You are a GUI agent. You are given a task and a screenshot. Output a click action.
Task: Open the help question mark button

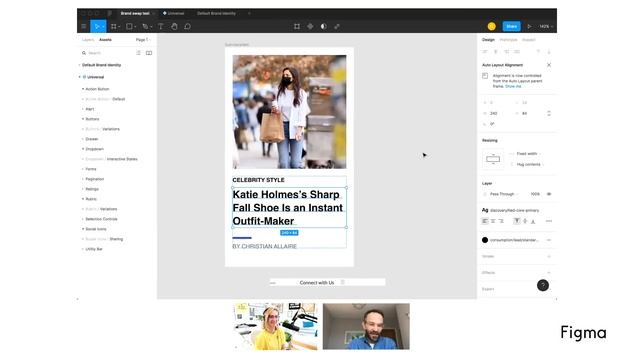[542, 285]
